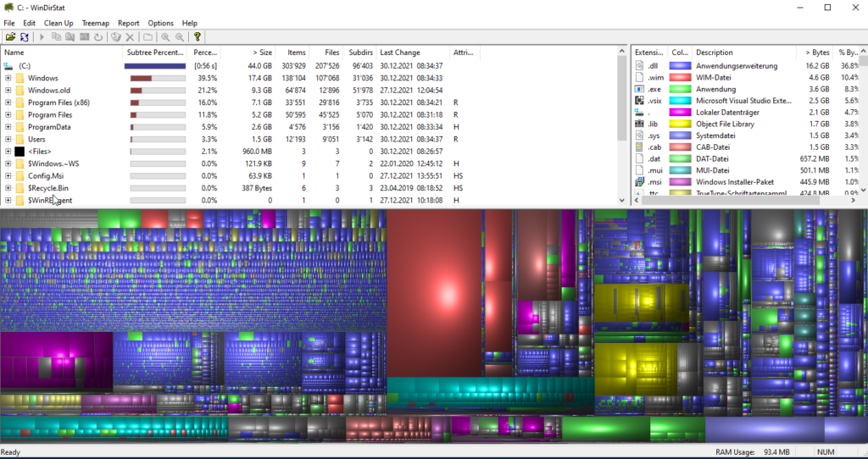Click the Command Prompt Here toolbar icon
This screenshot has height=459, width=868.
(x=84, y=37)
